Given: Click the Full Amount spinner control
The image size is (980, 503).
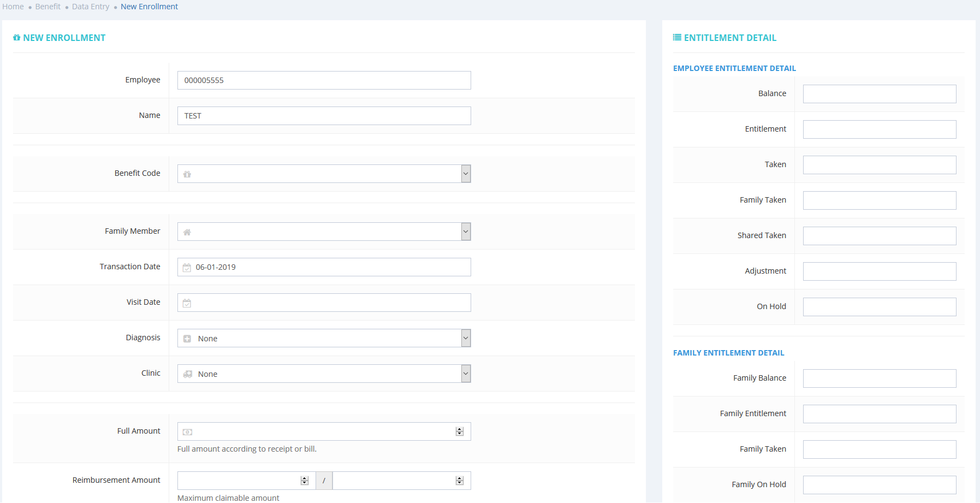Looking at the screenshot, I should tap(460, 431).
